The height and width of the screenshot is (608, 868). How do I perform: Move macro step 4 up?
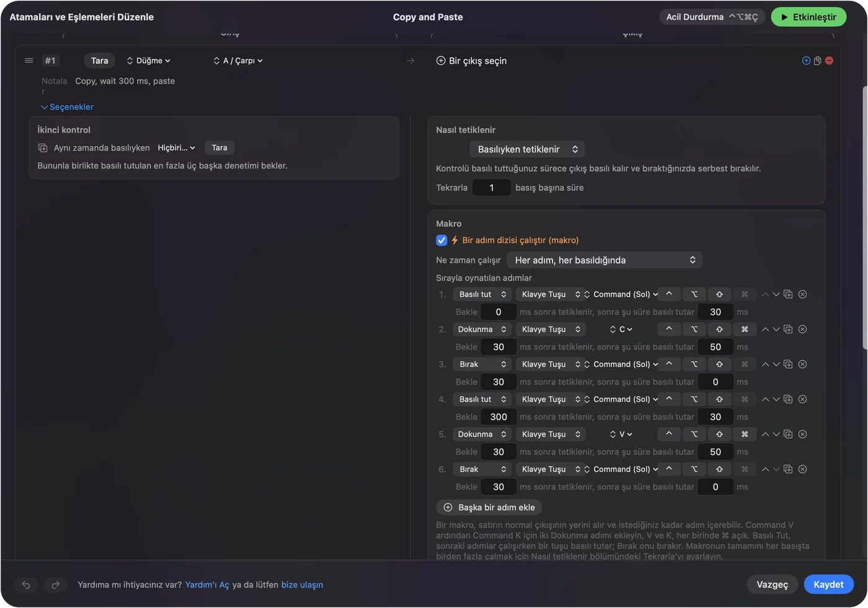[x=765, y=399]
